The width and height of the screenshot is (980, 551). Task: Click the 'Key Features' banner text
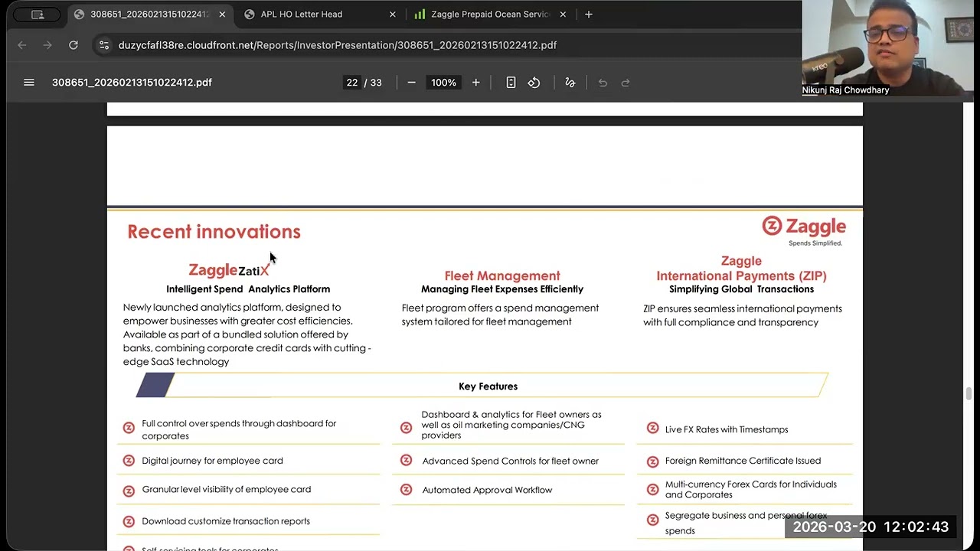pyautogui.click(x=488, y=386)
